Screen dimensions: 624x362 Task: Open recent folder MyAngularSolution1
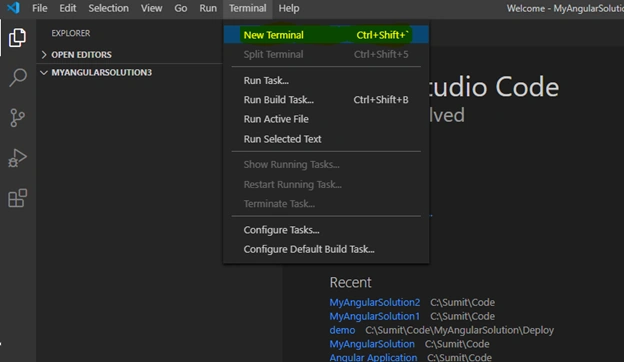click(x=374, y=316)
